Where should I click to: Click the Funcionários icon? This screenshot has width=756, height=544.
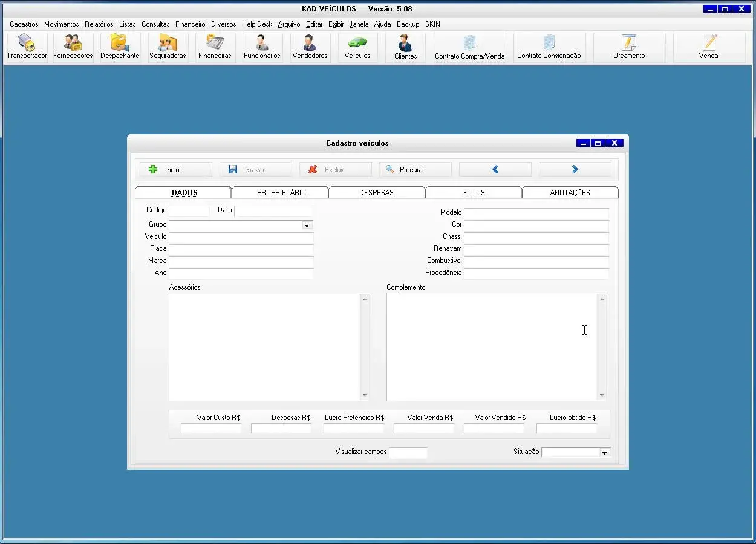262,47
